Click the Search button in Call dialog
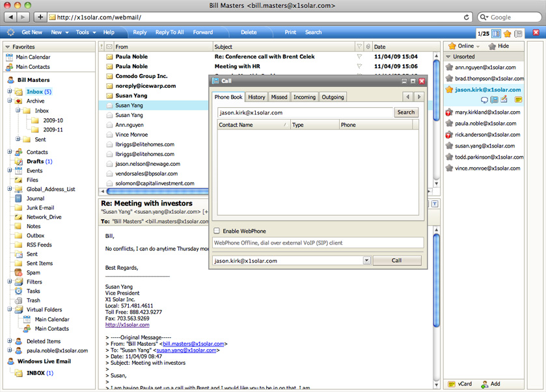Image resolution: width=546 pixels, height=392 pixels. point(405,112)
